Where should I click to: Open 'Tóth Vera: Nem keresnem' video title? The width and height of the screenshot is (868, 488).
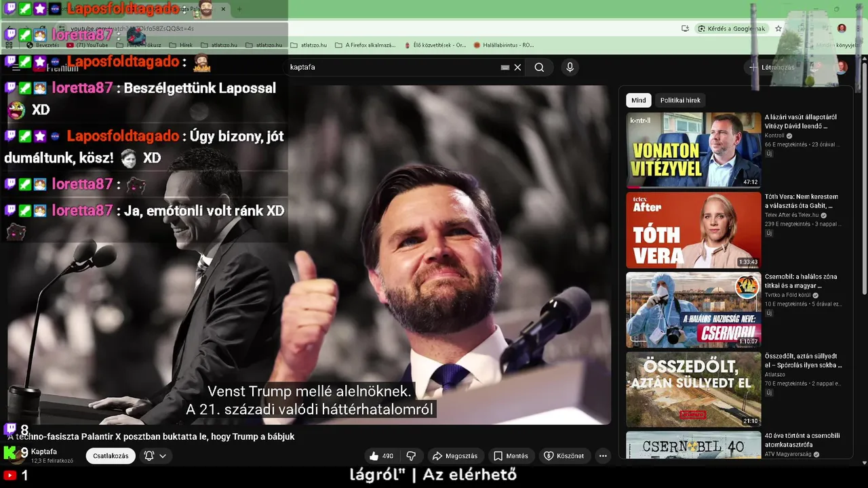802,201
